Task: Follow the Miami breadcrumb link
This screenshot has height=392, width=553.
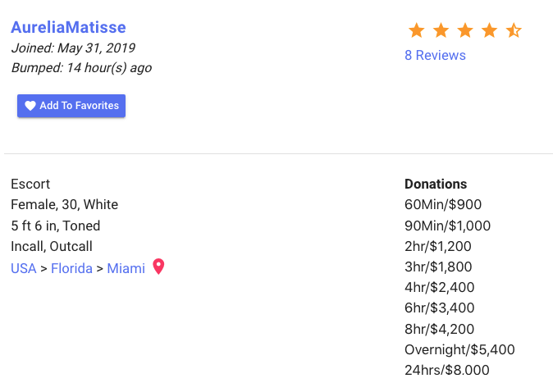Action: [x=126, y=269]
